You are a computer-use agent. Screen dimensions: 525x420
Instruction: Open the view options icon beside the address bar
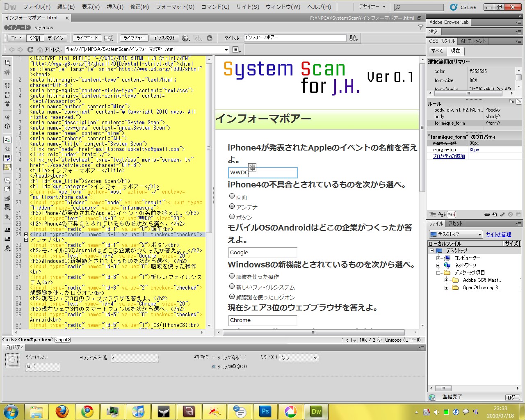(237, 49)
